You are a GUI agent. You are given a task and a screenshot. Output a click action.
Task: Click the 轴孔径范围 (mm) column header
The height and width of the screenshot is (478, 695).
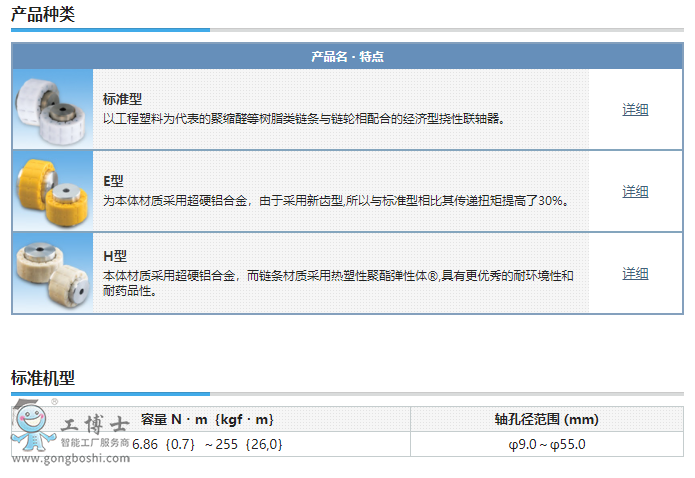546,419
